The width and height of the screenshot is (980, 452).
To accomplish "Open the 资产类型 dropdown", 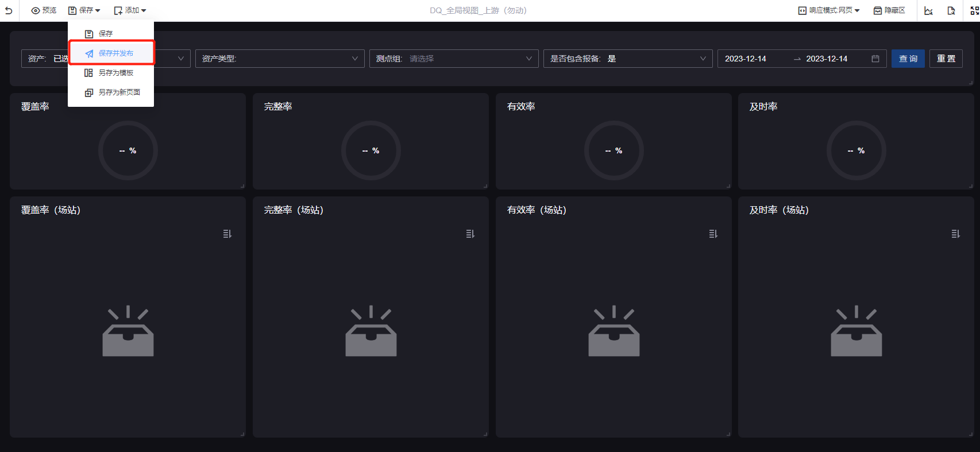I will click(280, 59).
